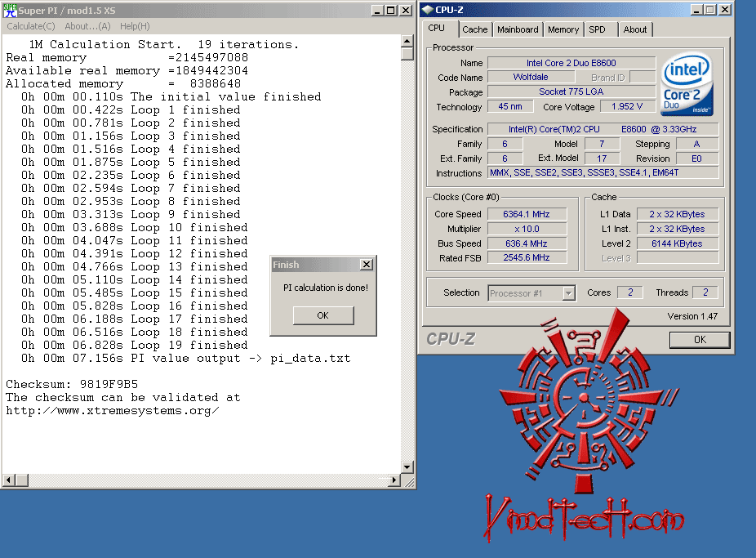This screenshot has height=558, width=756.
Task: Minimize the CPU-Z window
Action: 696,10
